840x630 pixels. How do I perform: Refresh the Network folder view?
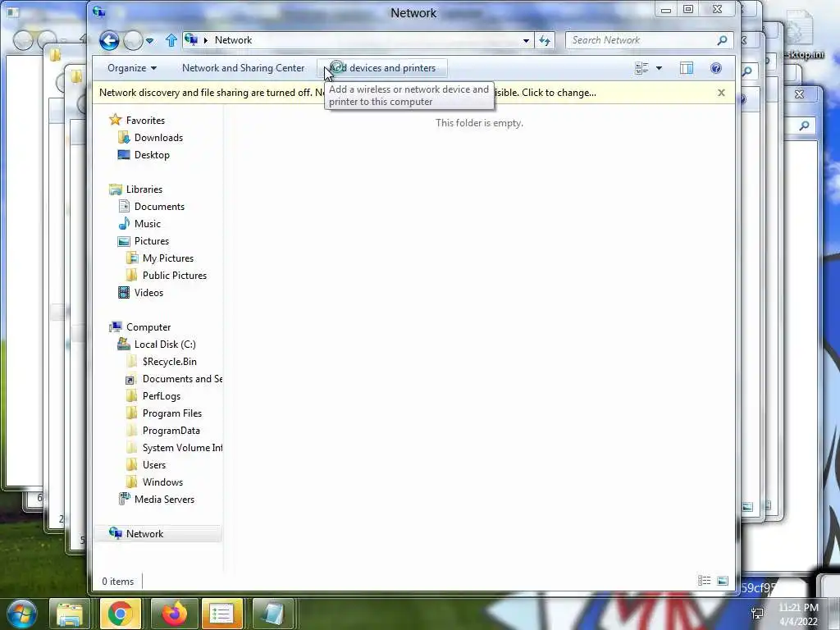[x=545, y=40]
